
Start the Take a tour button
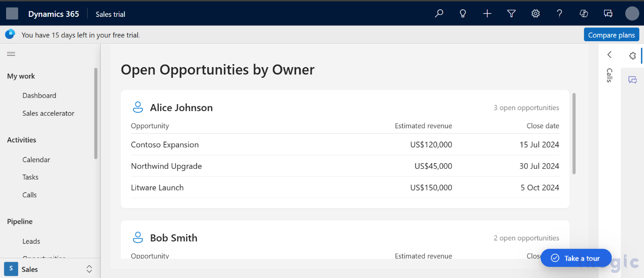click(x=576, y=258)
